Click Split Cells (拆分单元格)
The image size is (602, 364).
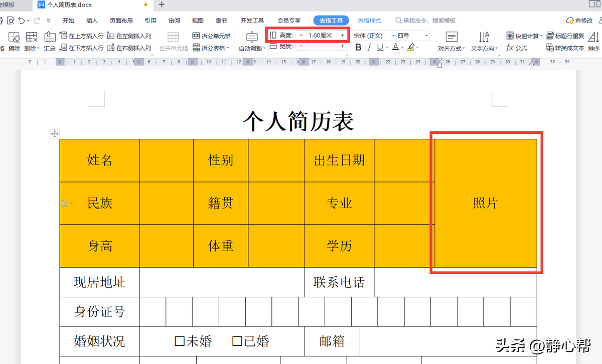pos(212,36)
